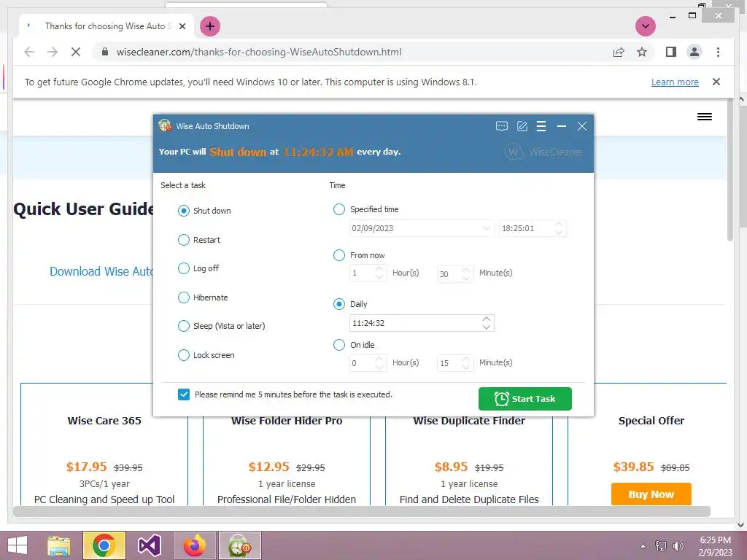Viewport: 747px width, 560px height.
Task: Open File Explorer from taskbar
Action: click(x=59, y=545)
